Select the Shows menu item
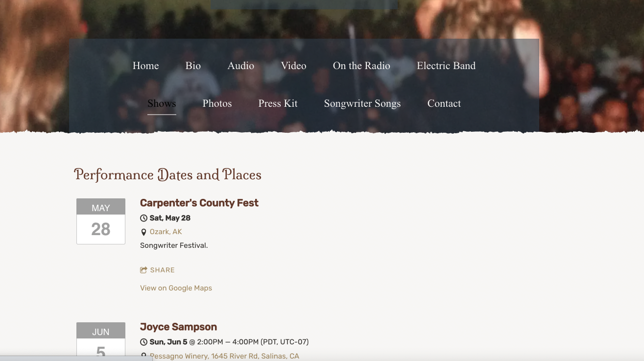The height and width of the screenshot is (361, 644). [162, 103]
